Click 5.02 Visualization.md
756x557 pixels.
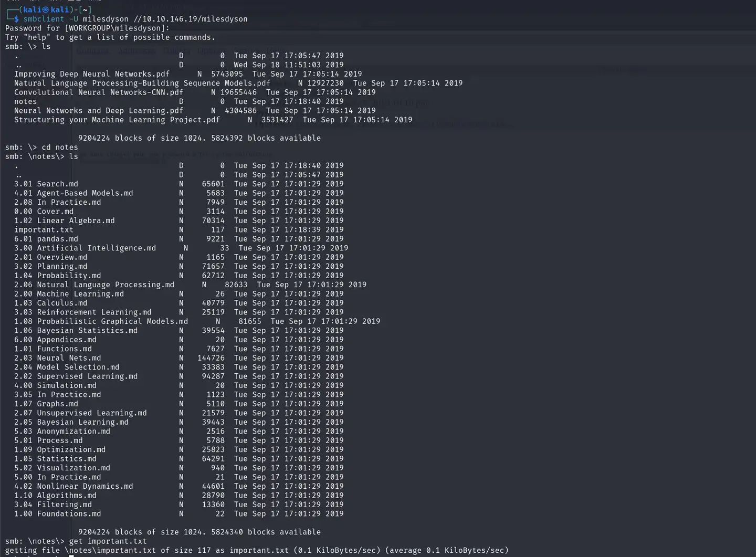tap(62, 468)
